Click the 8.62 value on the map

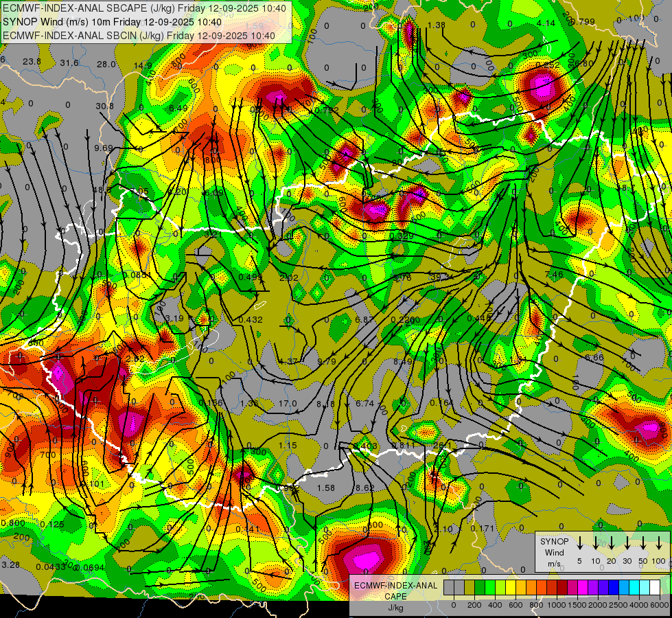coord(364,488)
